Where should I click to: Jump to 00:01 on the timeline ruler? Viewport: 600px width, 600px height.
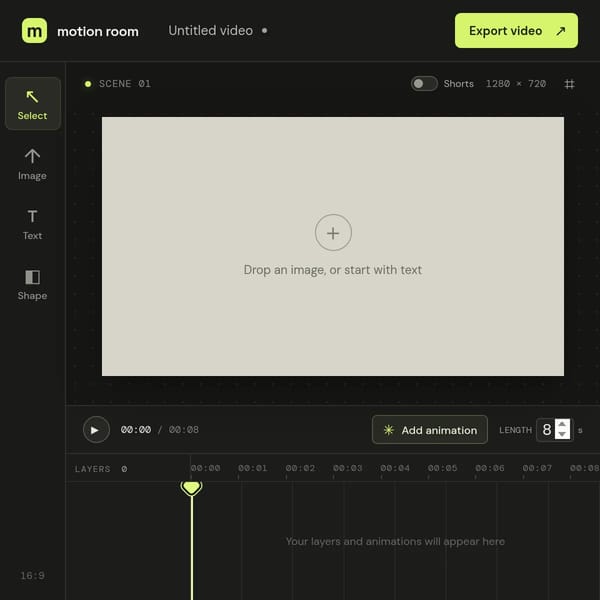point(253,468)
